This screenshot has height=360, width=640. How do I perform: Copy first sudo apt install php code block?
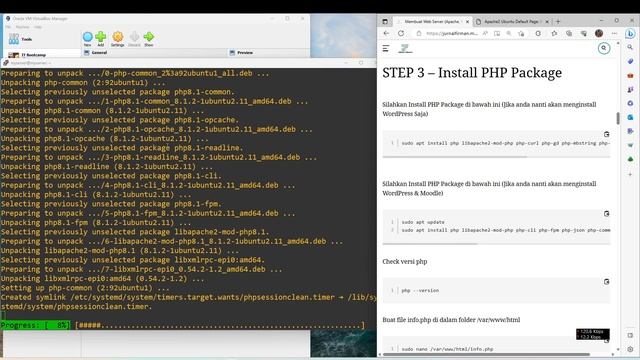coord(606,134)
